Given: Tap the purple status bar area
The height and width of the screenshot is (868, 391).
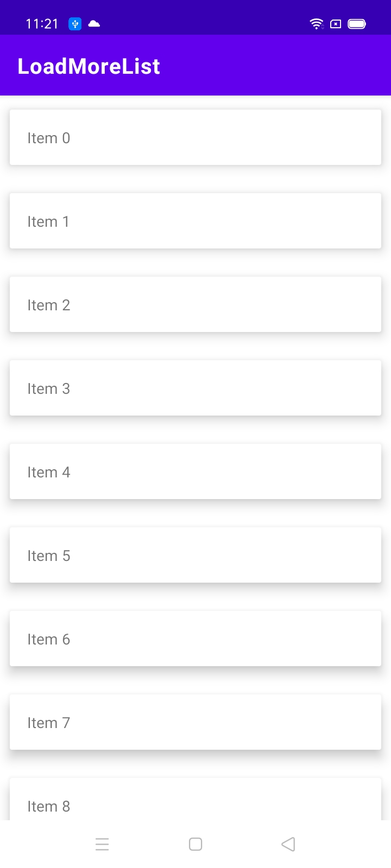Looking at the screenshot, I should [x=217, y=16].
